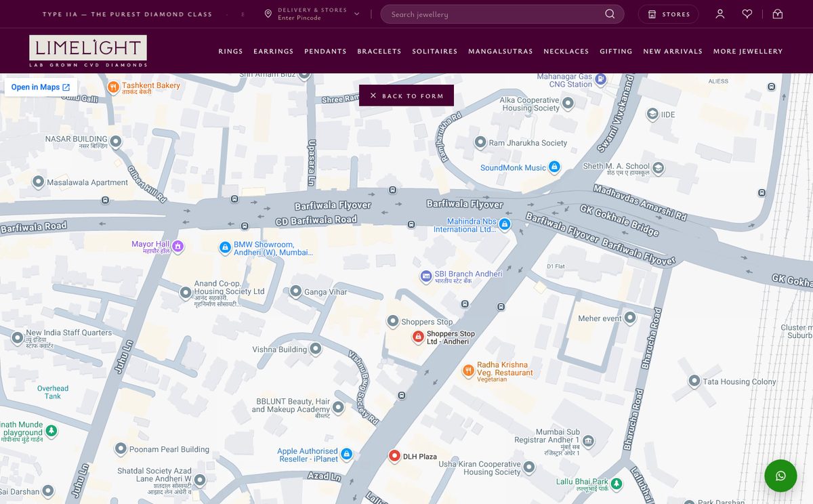The image size is (813, 504).
Task: Open the Solitaires menu
Action: pyautogui.click(x=435, y=51)
